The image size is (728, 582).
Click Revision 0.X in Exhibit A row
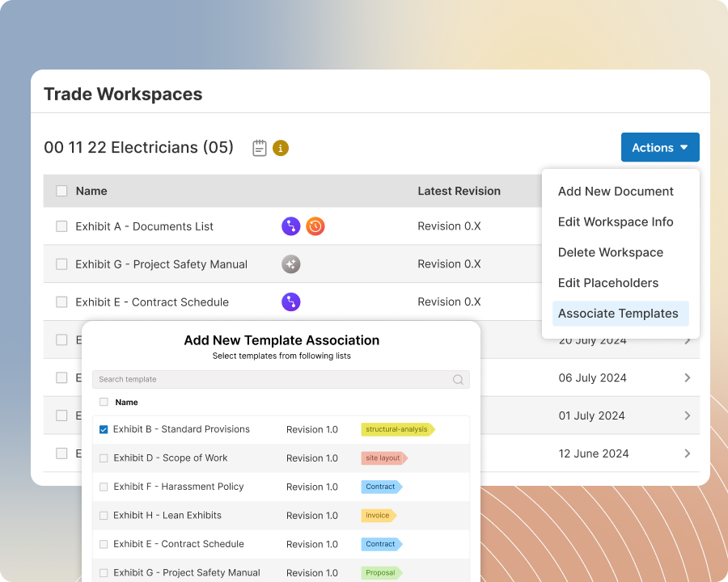[449, 226]
